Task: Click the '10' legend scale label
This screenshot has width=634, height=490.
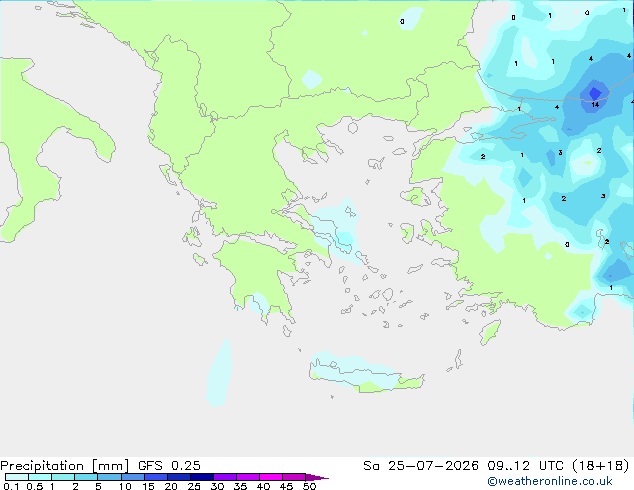Action: (x=125, y=486)
